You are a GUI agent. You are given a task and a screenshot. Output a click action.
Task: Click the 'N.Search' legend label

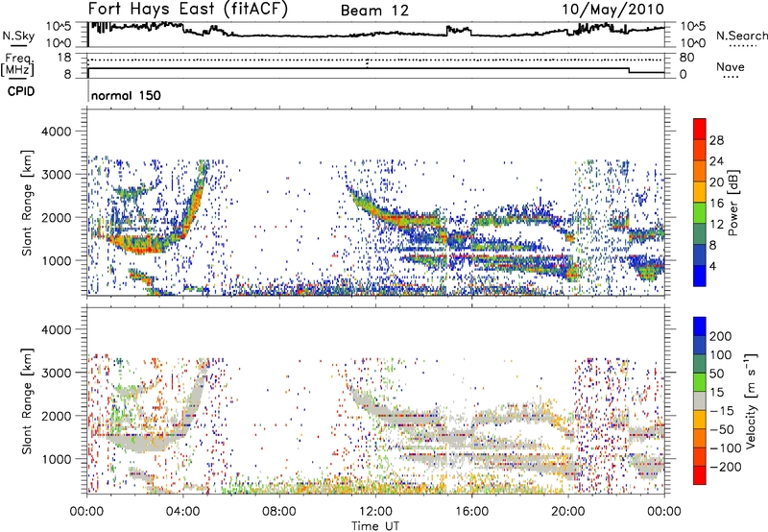(x=741, y=36)
